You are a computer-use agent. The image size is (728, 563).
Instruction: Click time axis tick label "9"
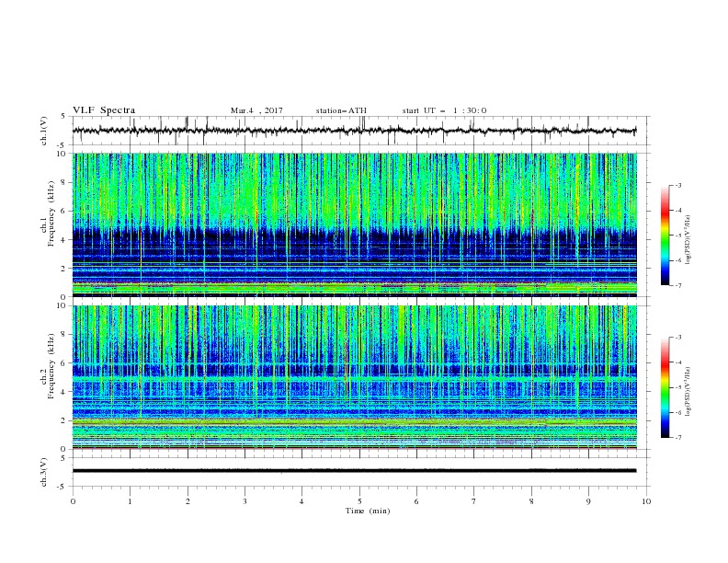[x=588, y=501]
